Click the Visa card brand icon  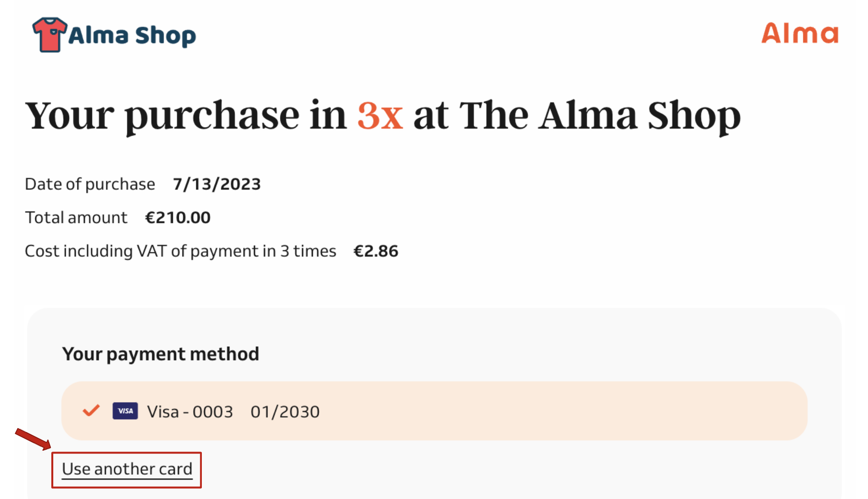point(125,411)
